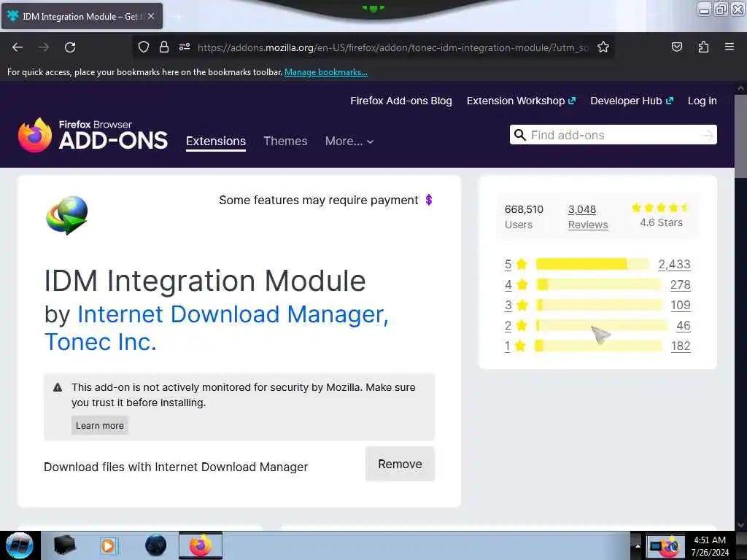The height and width of the screenshot is (560, 747).
Task: Click the warning triangle icon in notice
Action: pyautogui.click(x=58, y=387)
